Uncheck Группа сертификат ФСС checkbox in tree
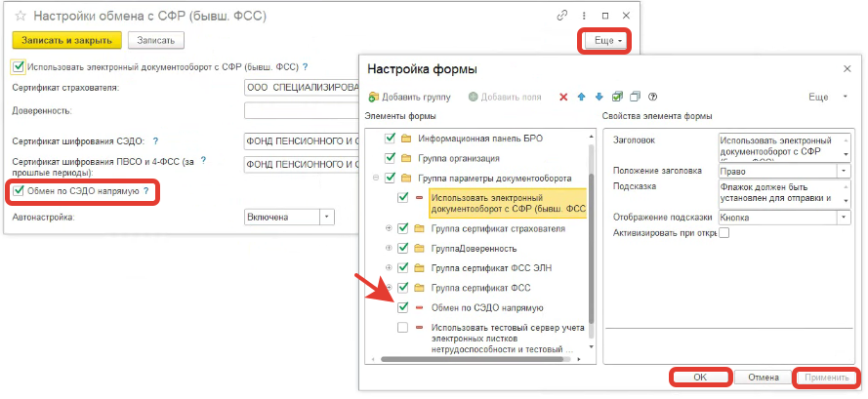Viewport: 868px width, 399px height. click(x=402, y=288)
